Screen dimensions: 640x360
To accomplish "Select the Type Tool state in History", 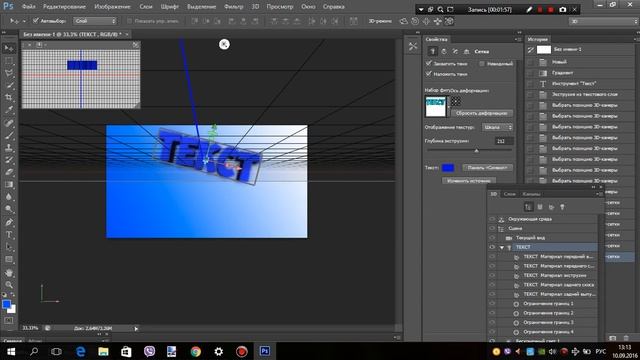I will coord(580,84).
